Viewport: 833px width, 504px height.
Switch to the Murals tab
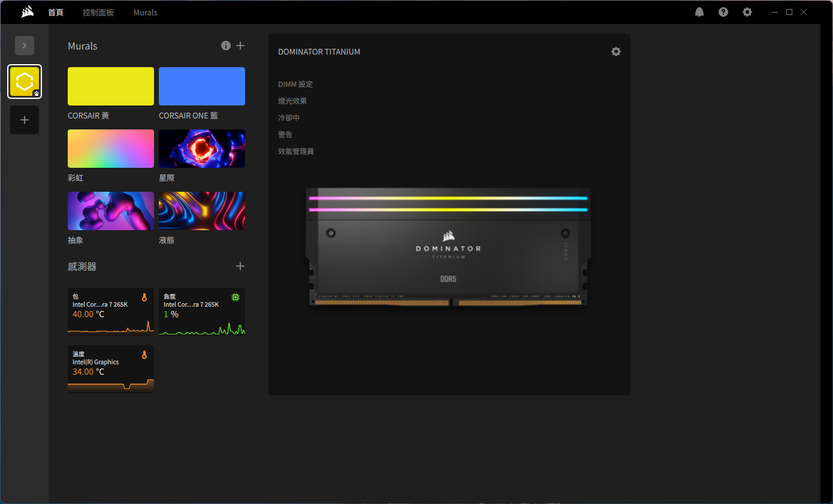[x=145, y=12]
